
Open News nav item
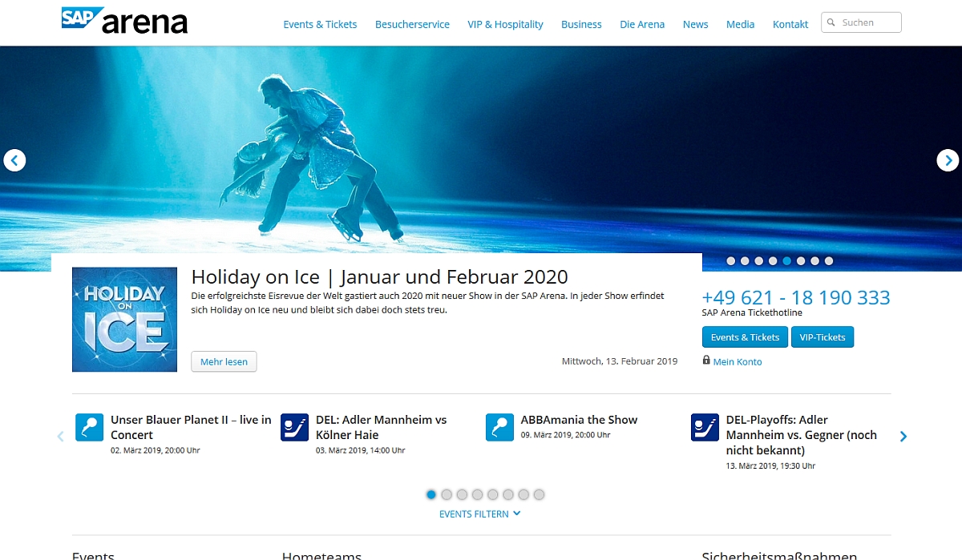pos(695,24)
